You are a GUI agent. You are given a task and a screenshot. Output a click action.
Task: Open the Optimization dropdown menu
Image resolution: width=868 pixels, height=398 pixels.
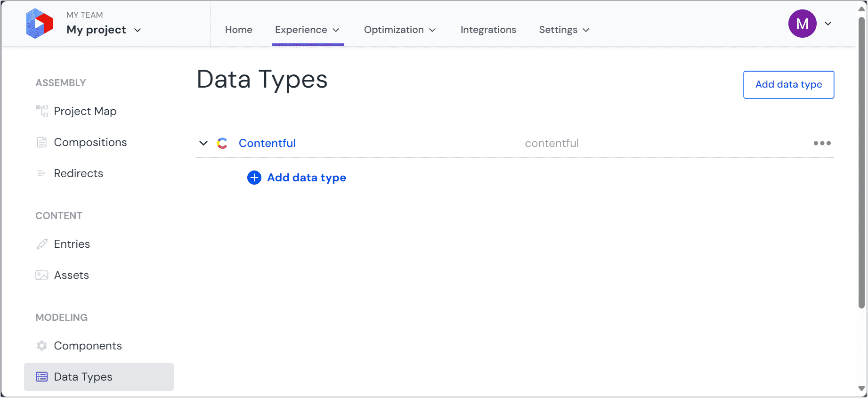click(400, 30)
